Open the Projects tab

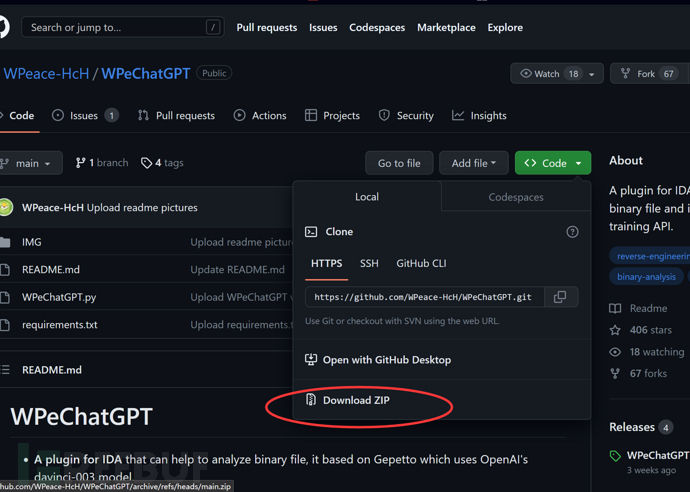(x=333, y=116)
